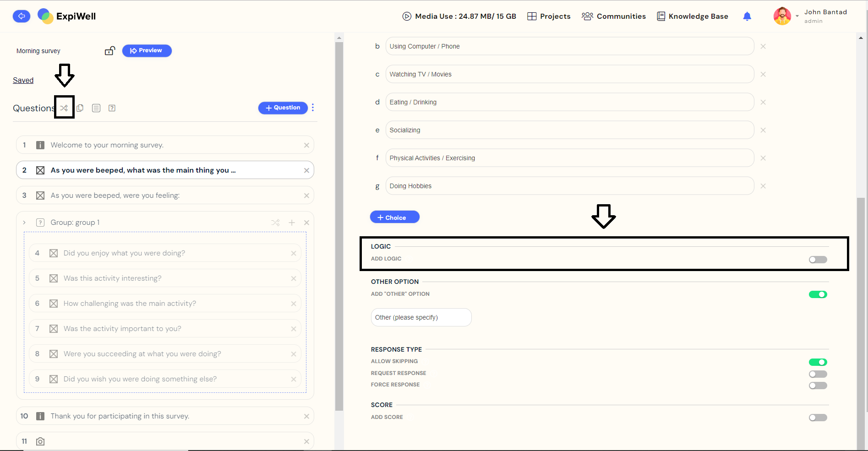Disable the Add "Other" Option toggle
This screenshot has height=451, width=868.
[x=818, y=294]
